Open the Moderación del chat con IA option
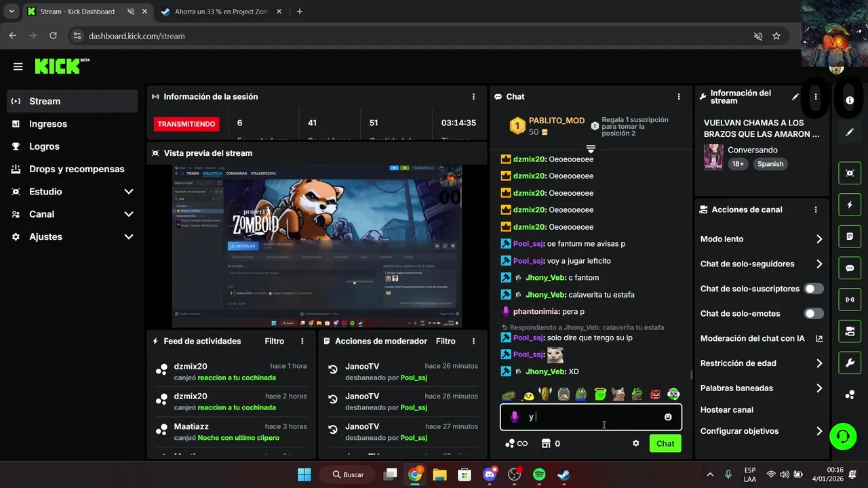The height and width of the screenshot is (488, 868). [762, 338]
